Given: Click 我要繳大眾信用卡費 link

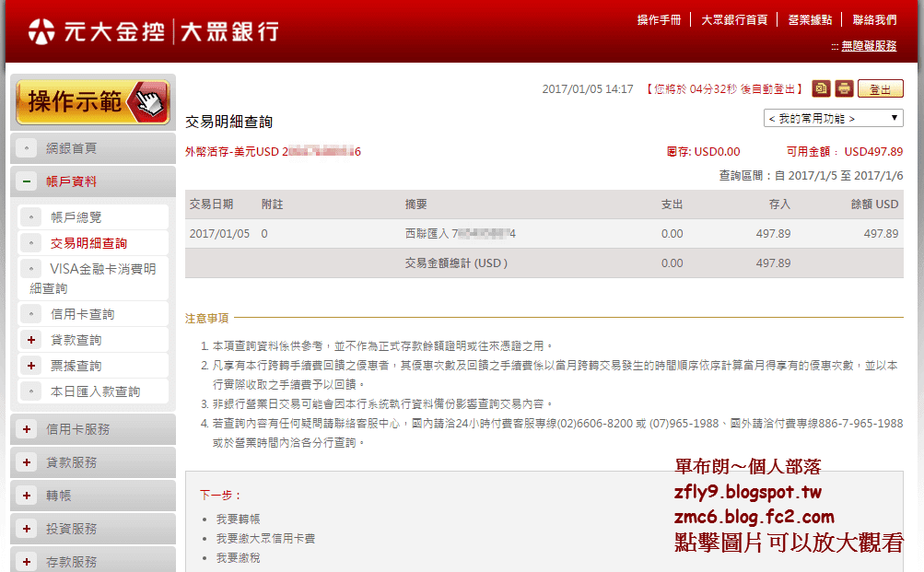Looking at the screenshot, I should coord(265,539).
